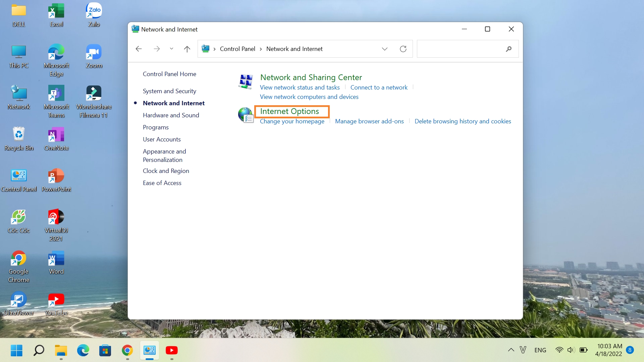Click the Control Panel breadcrumb in the address bar
This screenshot has height=362, width=644.
pos(237,49)
